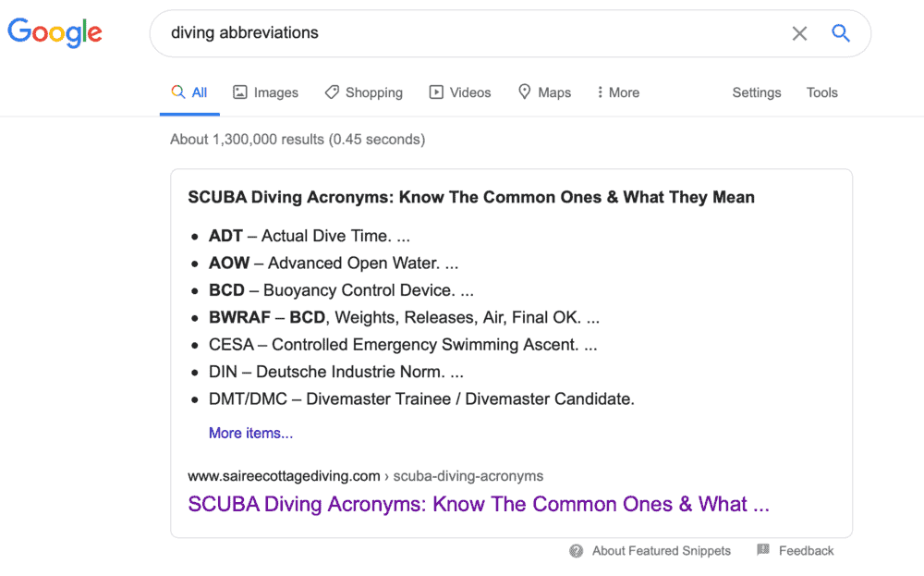The height and width of the screenshot is (576, 924).
Task: Click the blue magnifying glass search icon
Action: pos(841,33)
